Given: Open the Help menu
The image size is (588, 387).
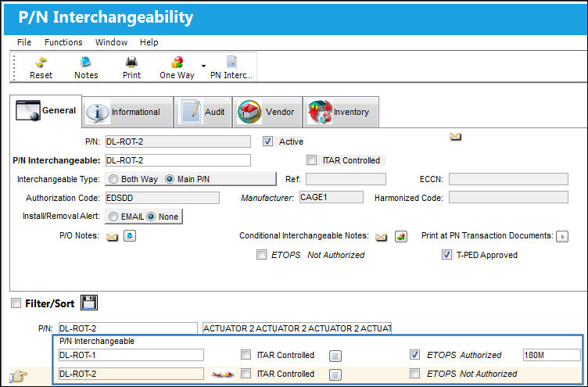Looking at the screenshot, I should coord(149,42).
